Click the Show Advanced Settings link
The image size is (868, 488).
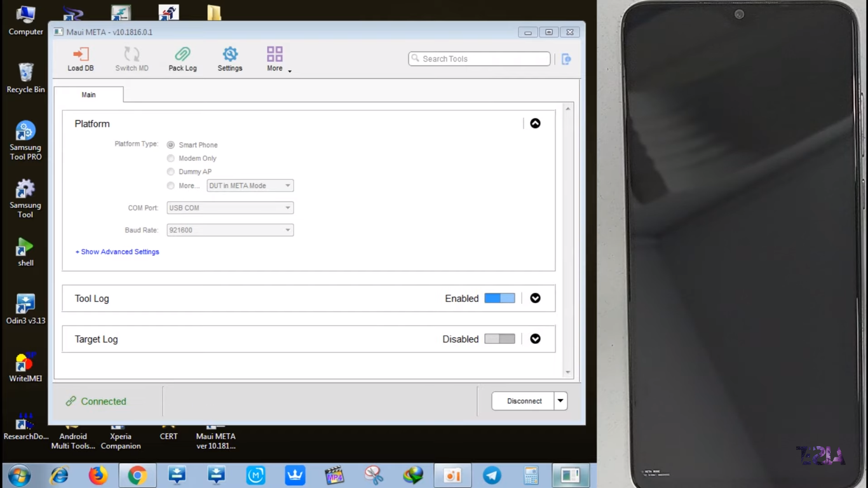tap(118, 252)
